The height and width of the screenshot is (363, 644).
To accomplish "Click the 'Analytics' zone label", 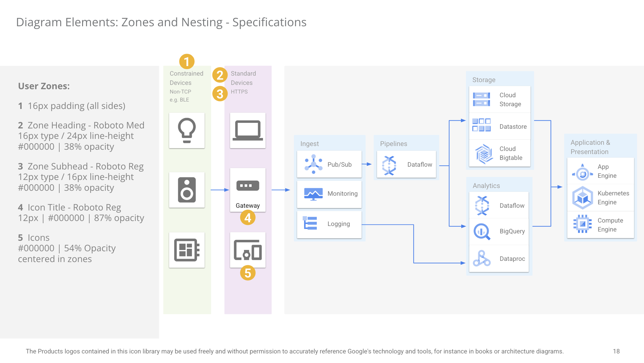I will pos(486,186).
